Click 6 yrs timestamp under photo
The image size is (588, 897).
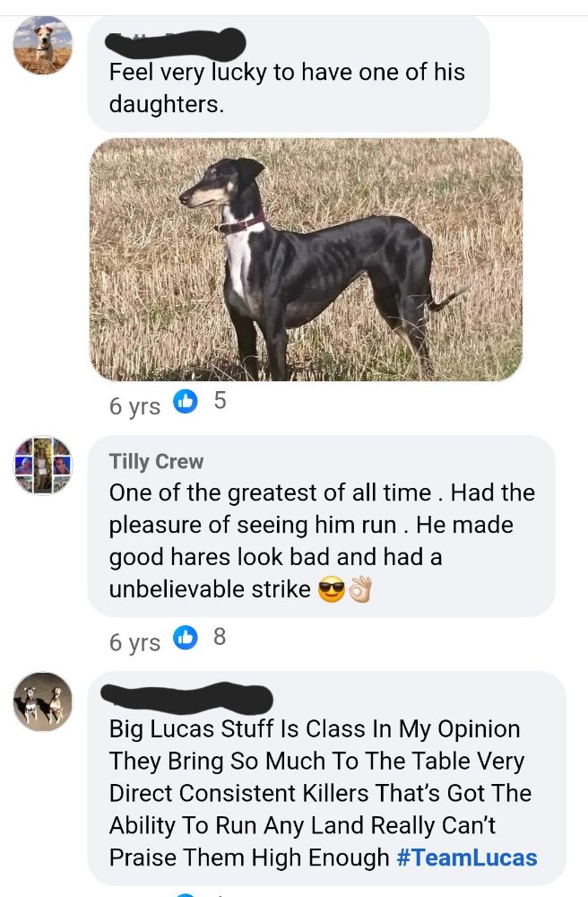134,405
